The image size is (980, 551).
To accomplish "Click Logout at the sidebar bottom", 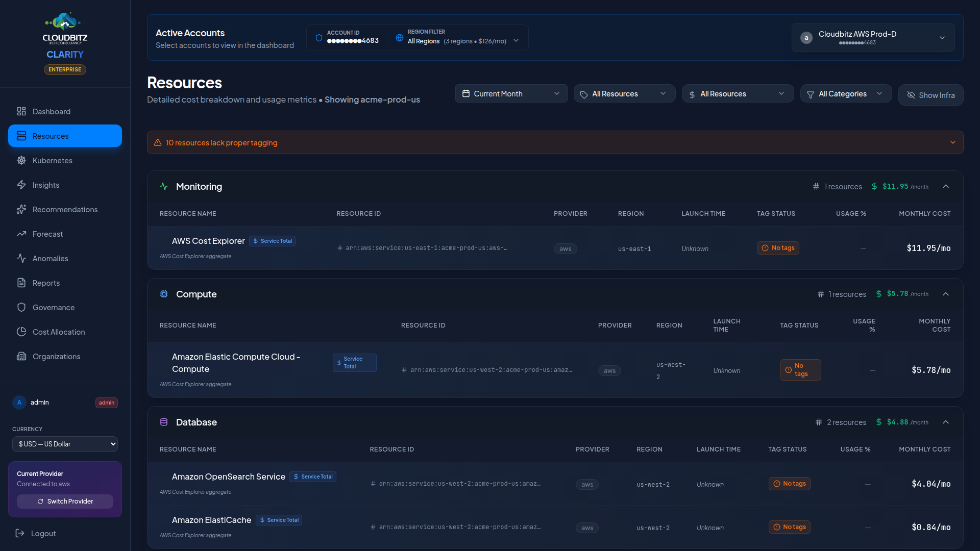I will (43, 533).
